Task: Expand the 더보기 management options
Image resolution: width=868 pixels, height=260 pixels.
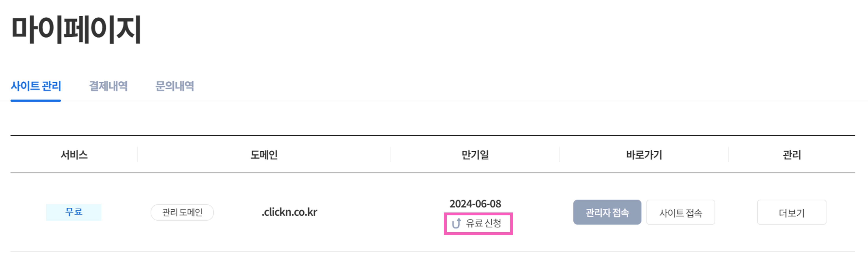Action: [791, 212]
